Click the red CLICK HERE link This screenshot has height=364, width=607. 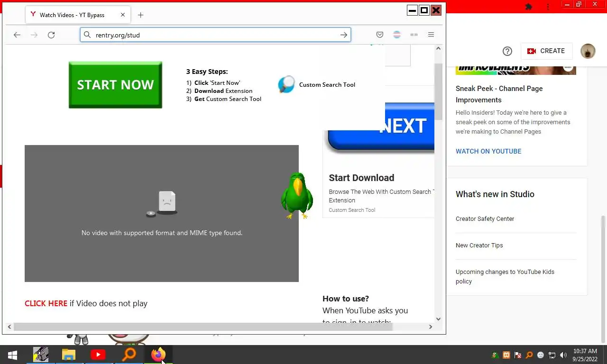(x=46, y=303)
